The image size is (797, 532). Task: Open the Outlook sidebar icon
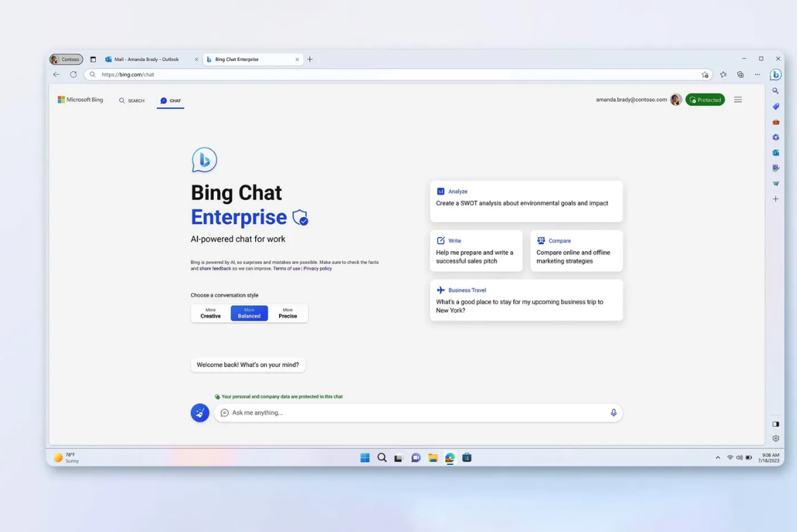coord(776,153)
